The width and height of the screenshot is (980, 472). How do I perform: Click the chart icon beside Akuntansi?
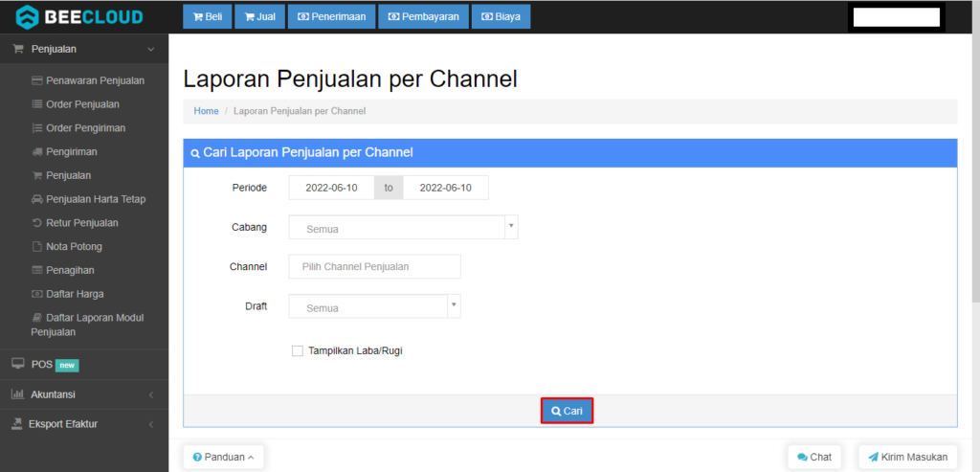coord(17,394)
